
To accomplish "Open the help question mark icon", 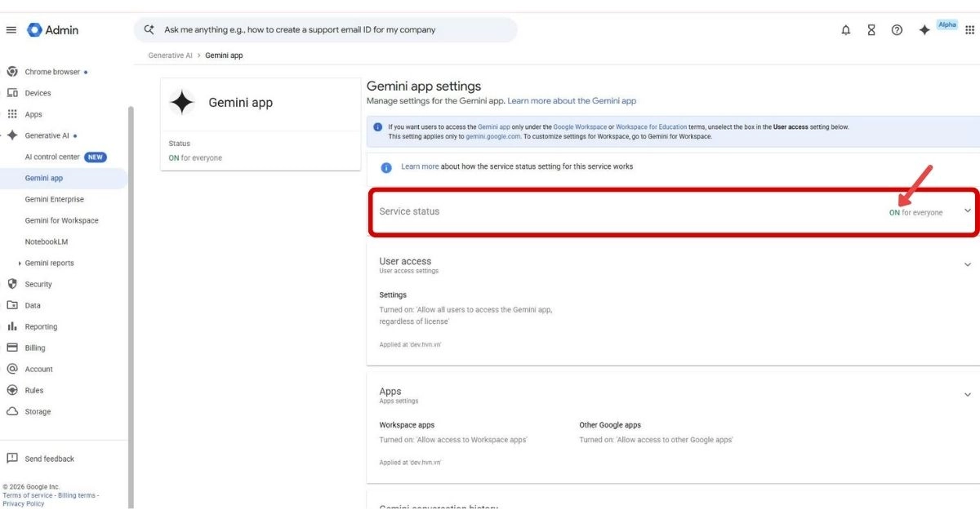I will (x=897, y=30).
